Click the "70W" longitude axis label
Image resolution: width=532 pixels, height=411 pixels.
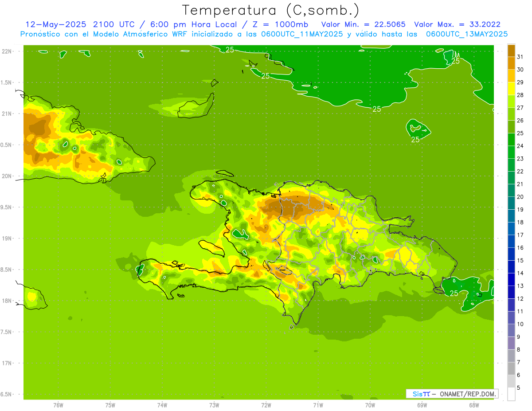(x=370, y=405)
